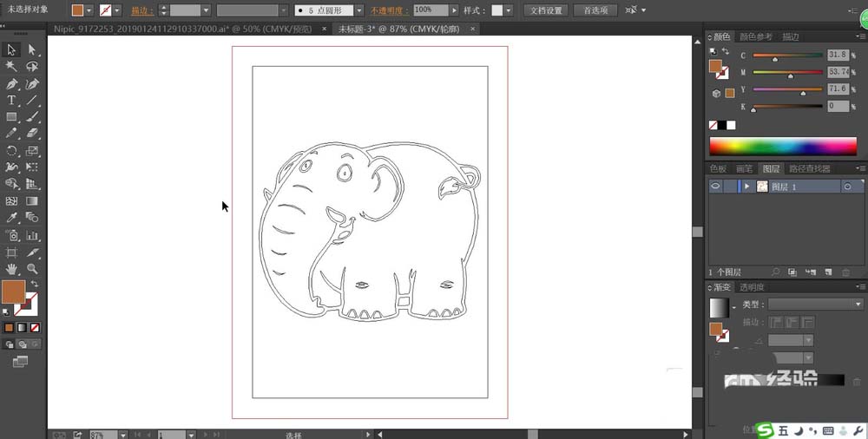Select the Type tool
The height and width of the screenshot is (439, 868).
pos(11,100)
